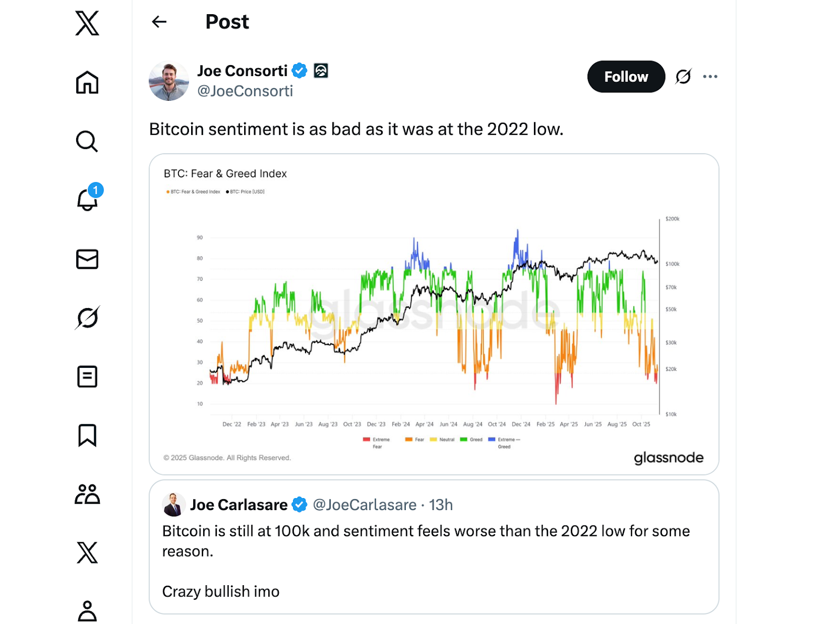Screen dimensions: 840x624
Task: Open the Articles section
Action: click(87, 376)
